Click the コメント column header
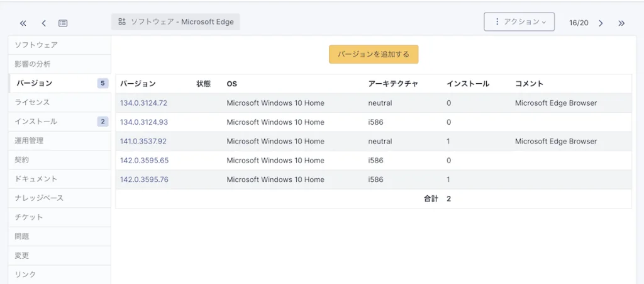This screenshot has width=644, height=284. [x=529, y=84]
